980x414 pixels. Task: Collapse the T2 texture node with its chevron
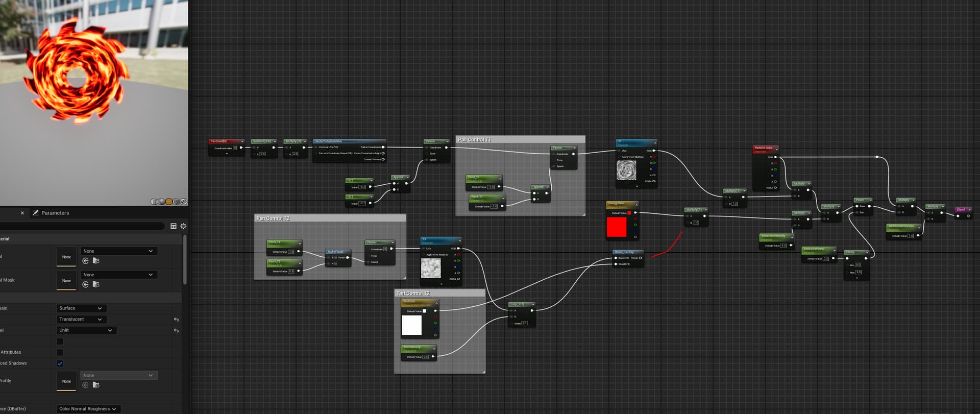pos(459,240)
